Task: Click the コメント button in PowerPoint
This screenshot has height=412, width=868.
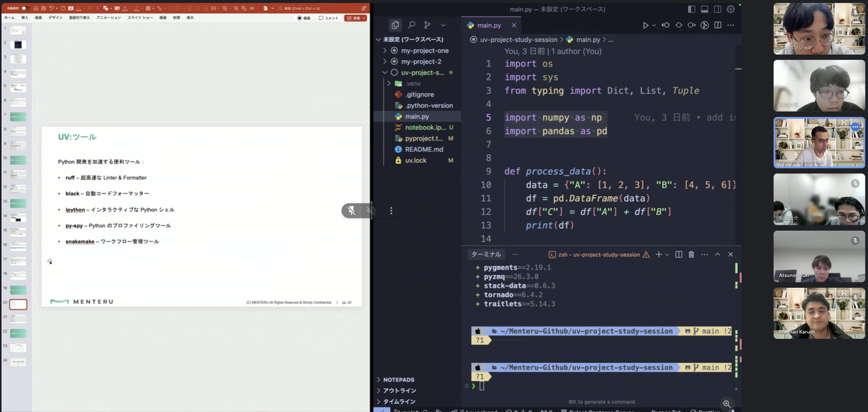Action: 329,18
